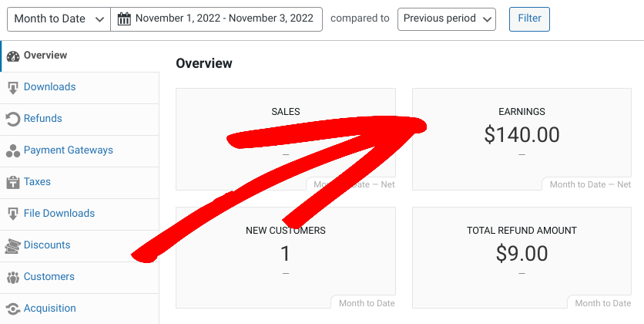644x324 pixels.
Task: Click the Refunds circular arrow icon
Action: (13, 120)
